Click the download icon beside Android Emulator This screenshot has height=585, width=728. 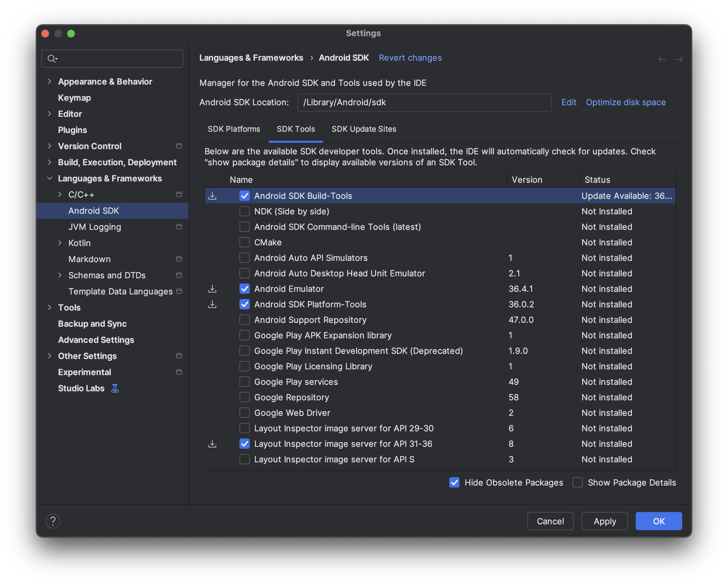click(x=212, y=289)
